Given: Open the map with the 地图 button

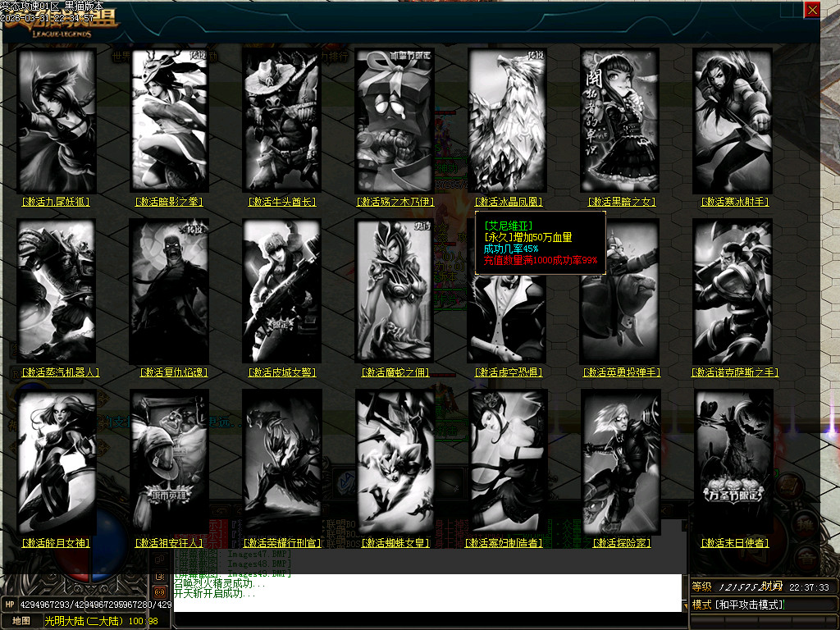Looking at the screenshot, I should [21, 621].
